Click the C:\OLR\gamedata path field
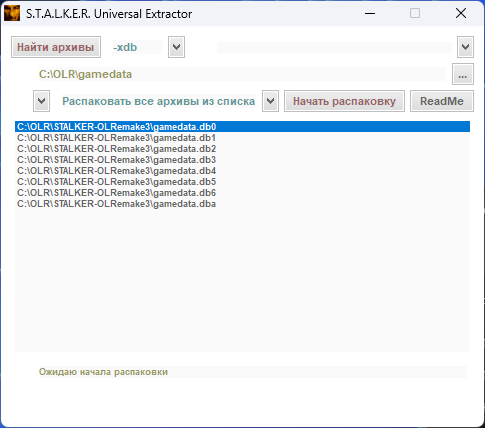Screen dimensions: 485x428 (x=242, y=74)
